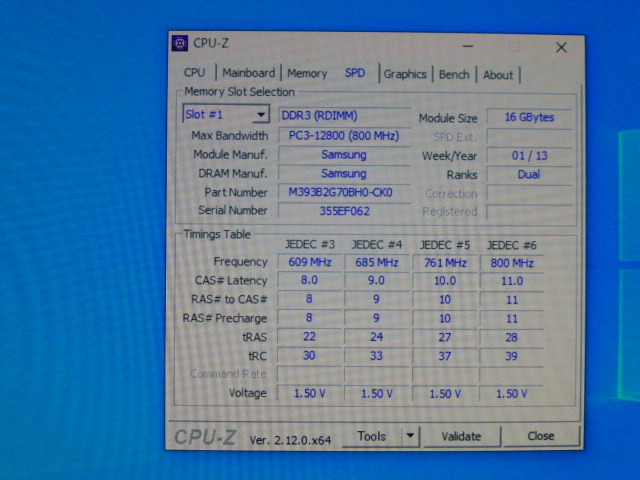The image size is (640, 480).
Task: Click the JEDEC #3 column header
Action: point(310,244)
